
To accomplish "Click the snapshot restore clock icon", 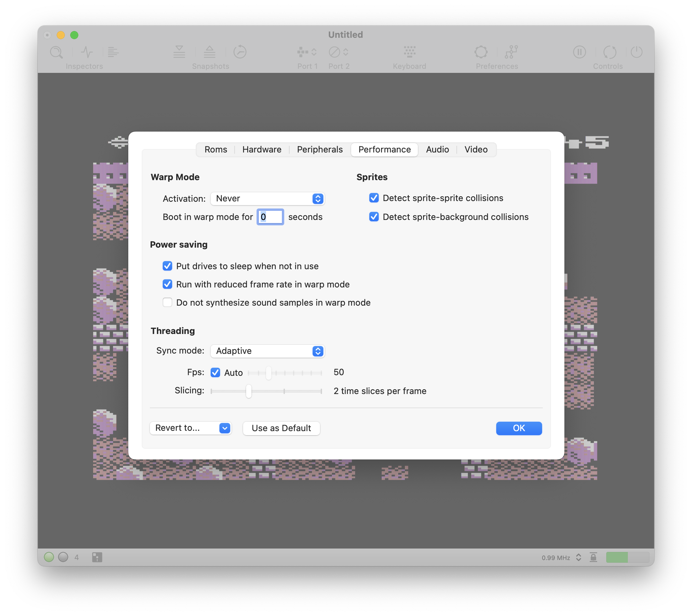I will pos(240,52).
